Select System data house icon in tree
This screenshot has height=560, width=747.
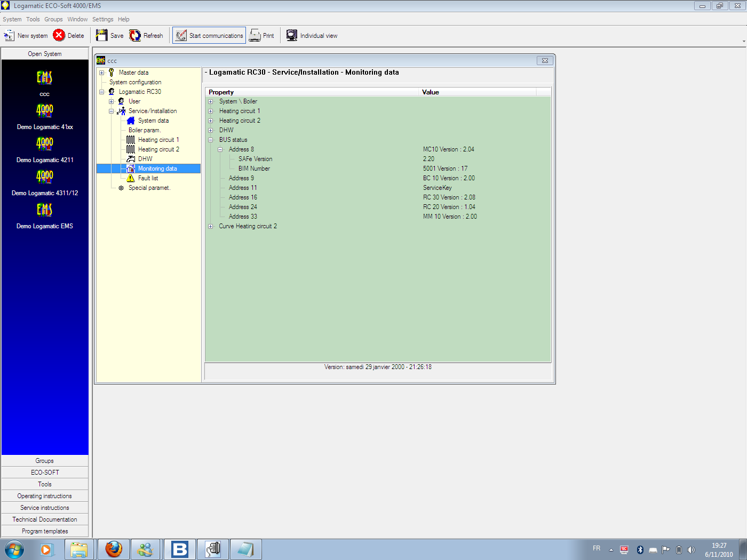(131, 121)
